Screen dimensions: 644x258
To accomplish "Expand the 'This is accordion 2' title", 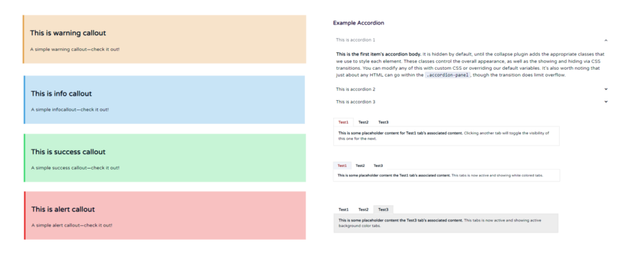I will point(355,89).
